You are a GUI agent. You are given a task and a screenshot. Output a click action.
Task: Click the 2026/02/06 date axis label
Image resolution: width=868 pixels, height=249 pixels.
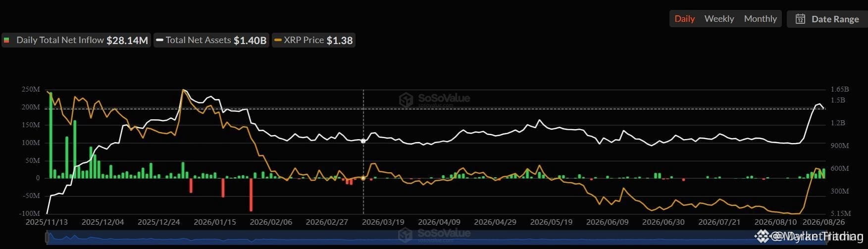[x=271, y=222]
